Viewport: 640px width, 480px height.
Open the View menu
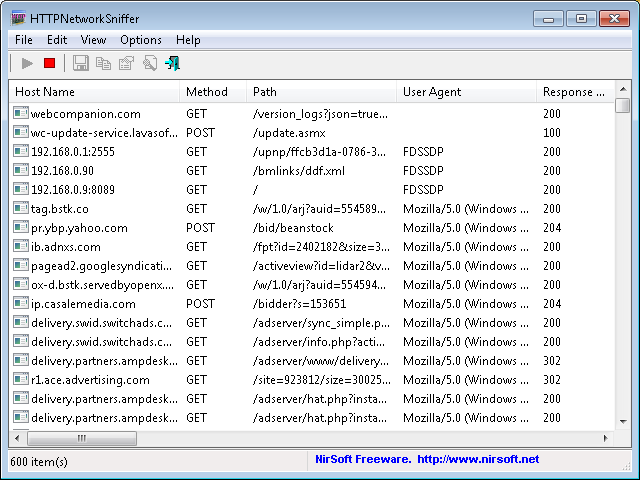pos(93,40)
